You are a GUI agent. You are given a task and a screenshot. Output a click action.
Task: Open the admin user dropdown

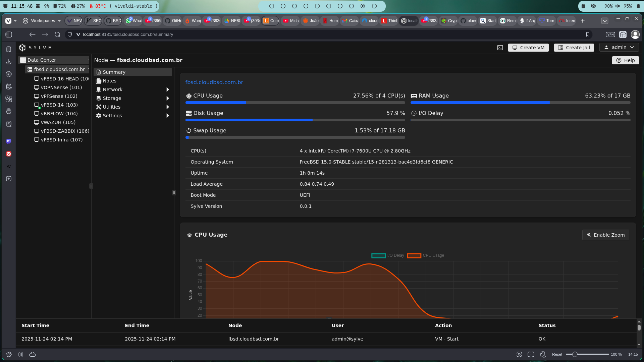619,47
